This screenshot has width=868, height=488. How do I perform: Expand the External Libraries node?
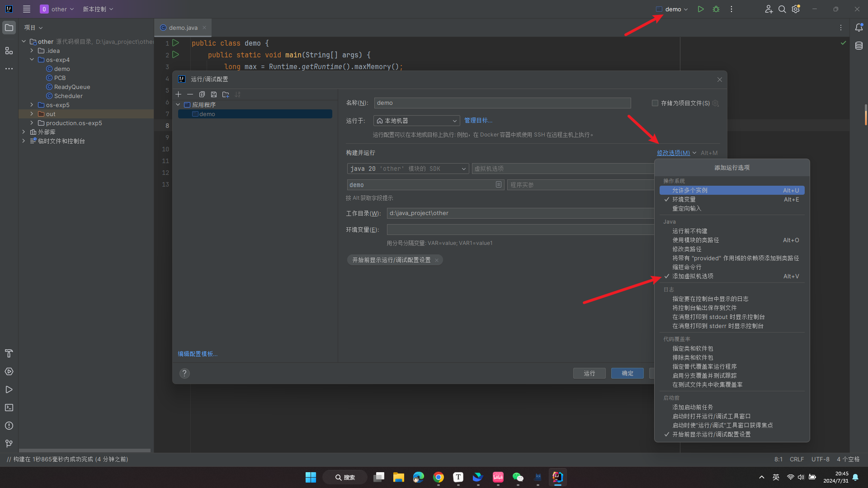pyautogui.click(x=24, y=132)
